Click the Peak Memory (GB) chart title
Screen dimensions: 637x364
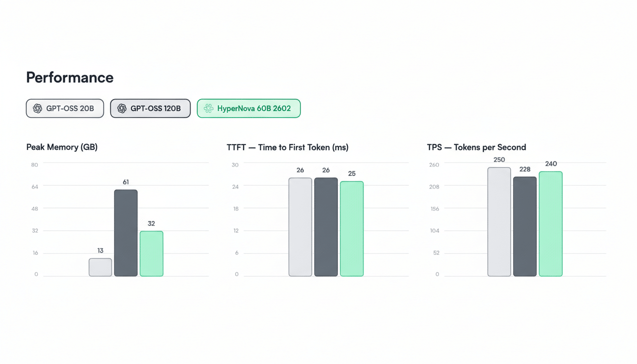pyautogui.click(x=62, y=147)
